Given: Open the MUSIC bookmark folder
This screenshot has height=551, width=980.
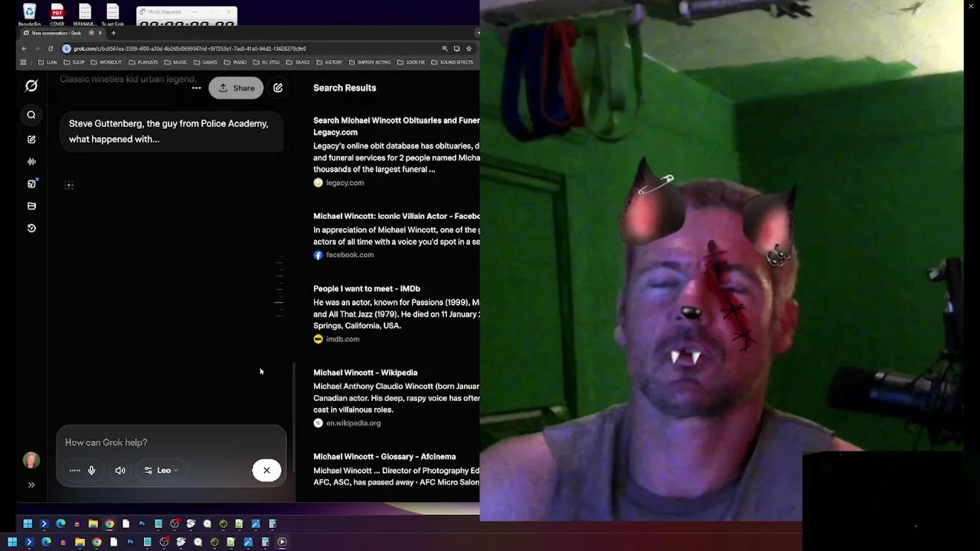Looking at the screenshot, I should pos(176,62).
